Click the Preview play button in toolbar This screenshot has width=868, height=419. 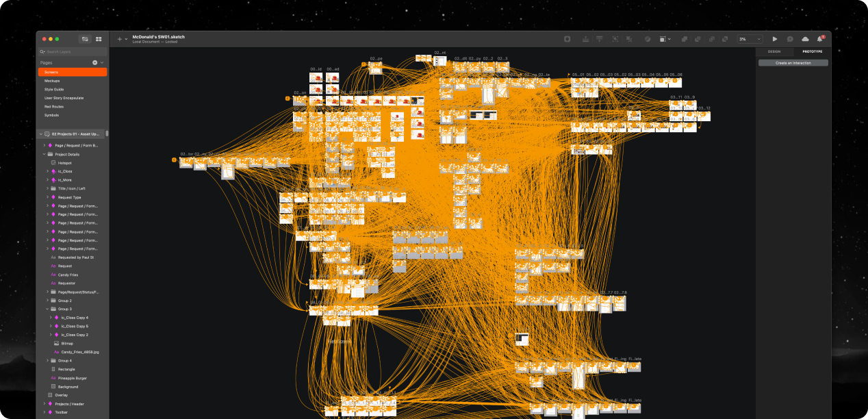pos(775,39)
